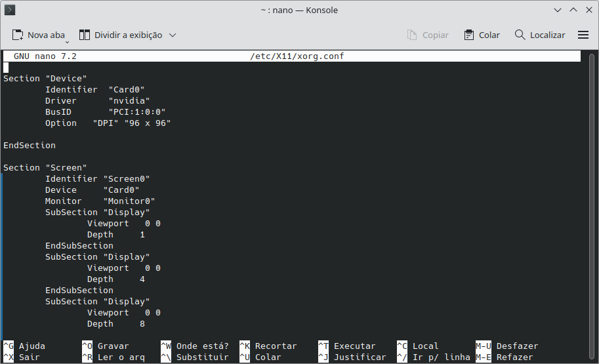
Task: Click the terminal vertical scrollbar
Action: [591, 206]
